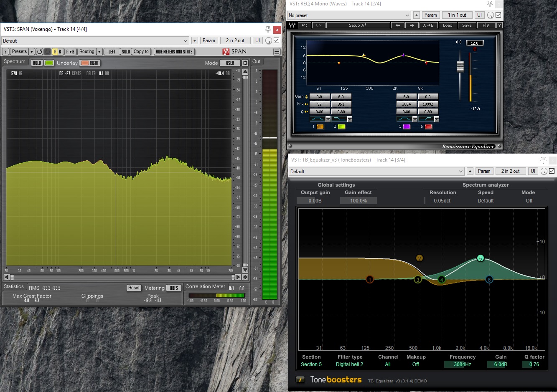
Task: Click the right arrow preset button in REQ
Action: pos(412,25)
